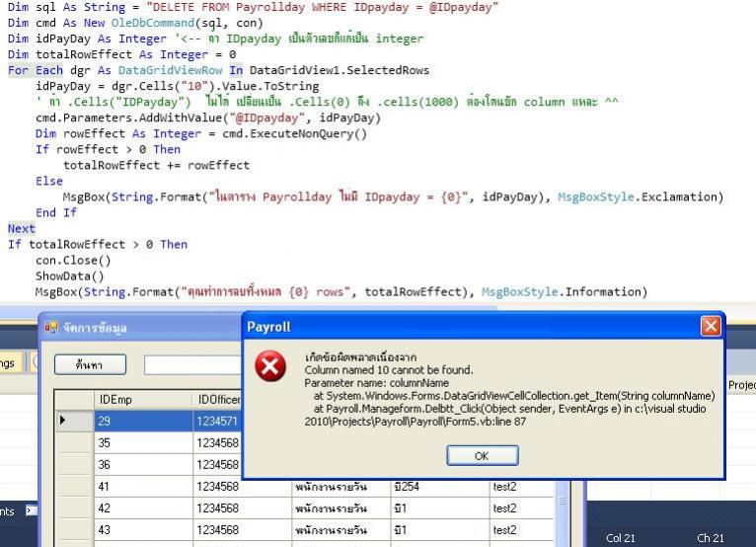This screenshot has height=547, width=756.
Task: Click "con.Close()" line in code editor
Action: tap(73, 260)
